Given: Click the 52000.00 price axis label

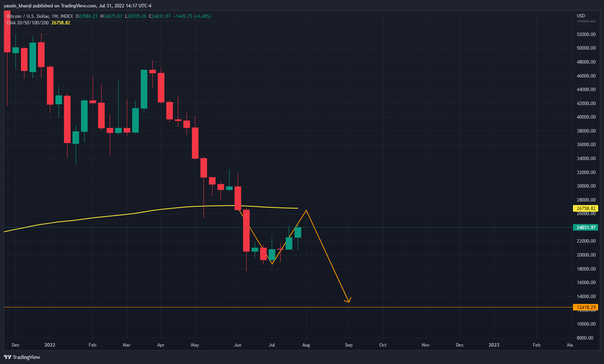Looking at the screenshot, I should (586, 35).
